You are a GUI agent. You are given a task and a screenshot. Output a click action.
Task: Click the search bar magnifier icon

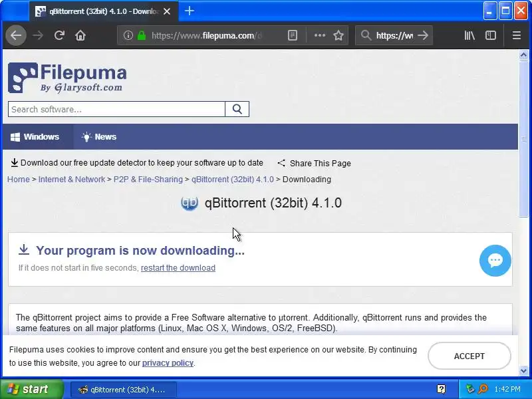[x=366, y=35]
